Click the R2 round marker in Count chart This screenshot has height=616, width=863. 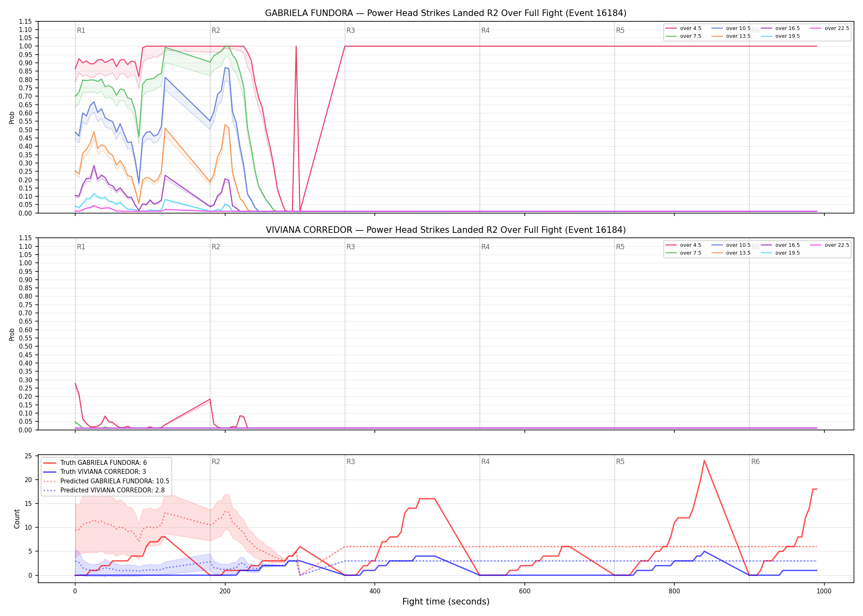coord(216,462)
